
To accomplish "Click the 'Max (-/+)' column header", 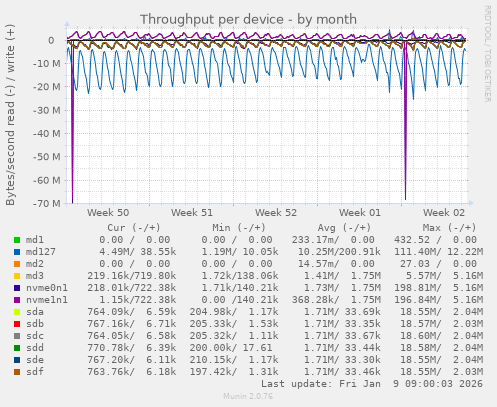I will click(x=450, y=228).
